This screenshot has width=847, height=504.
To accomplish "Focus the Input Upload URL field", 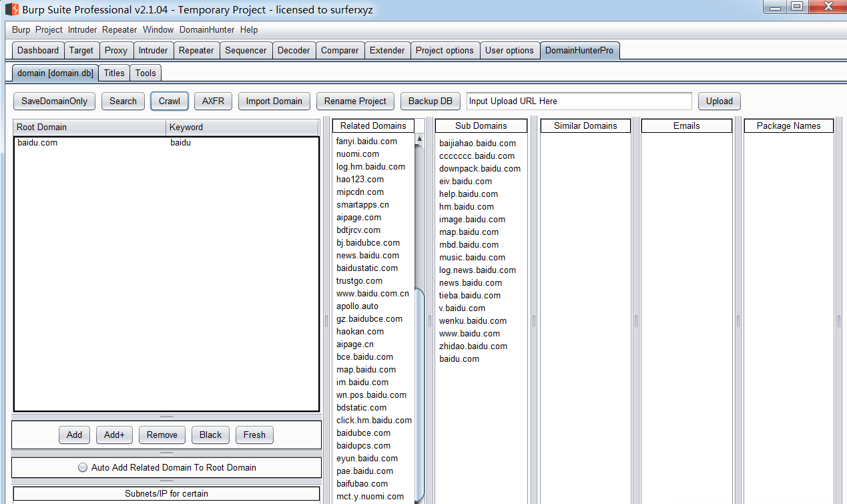I will [x=579, y=101].
